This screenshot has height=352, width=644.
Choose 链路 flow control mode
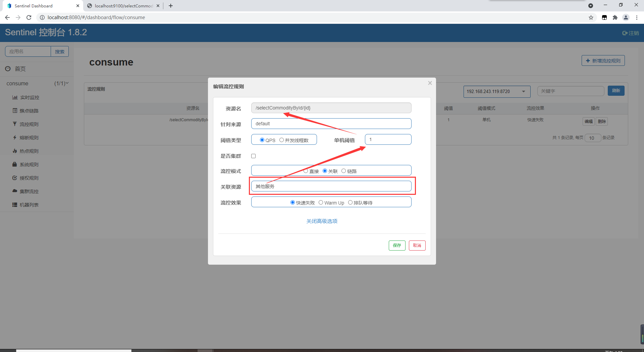coord(343,171)
